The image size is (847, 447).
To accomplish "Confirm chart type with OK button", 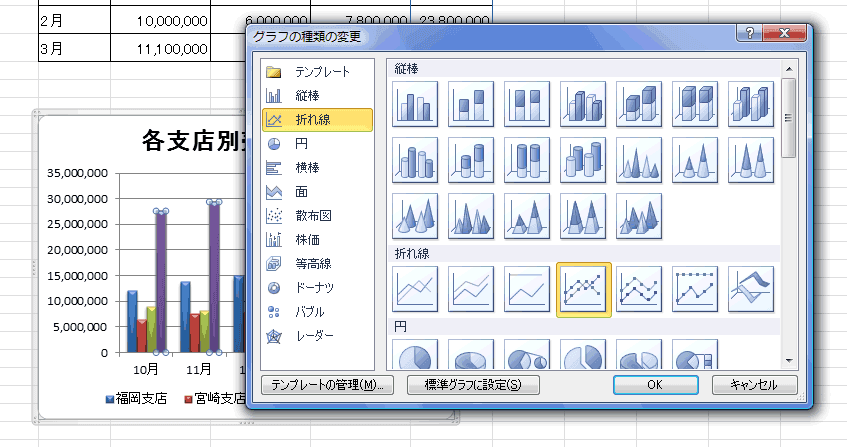I will [655, 385].
